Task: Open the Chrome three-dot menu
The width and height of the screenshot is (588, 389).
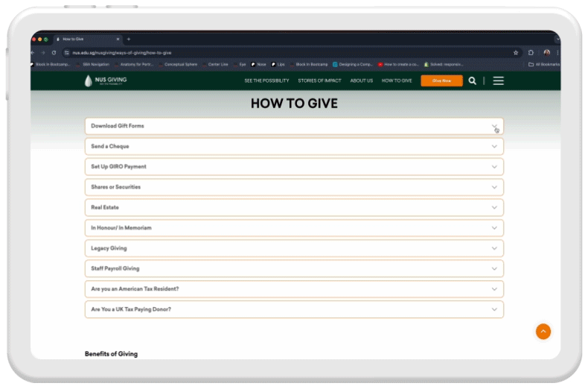Action: pos(557,53)
